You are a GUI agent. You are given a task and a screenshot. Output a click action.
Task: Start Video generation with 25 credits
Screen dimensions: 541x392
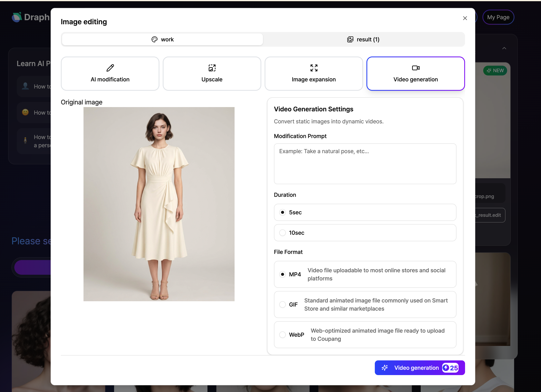coord(420,368)
